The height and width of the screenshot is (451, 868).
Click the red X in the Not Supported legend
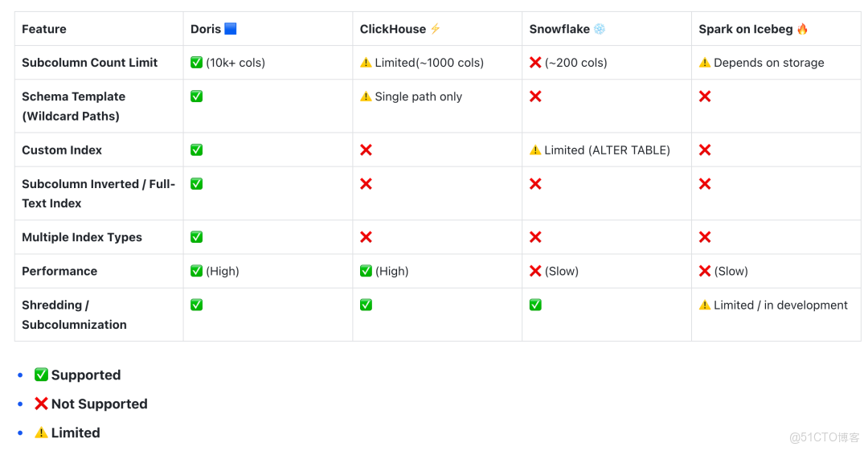tap(41, 404)
